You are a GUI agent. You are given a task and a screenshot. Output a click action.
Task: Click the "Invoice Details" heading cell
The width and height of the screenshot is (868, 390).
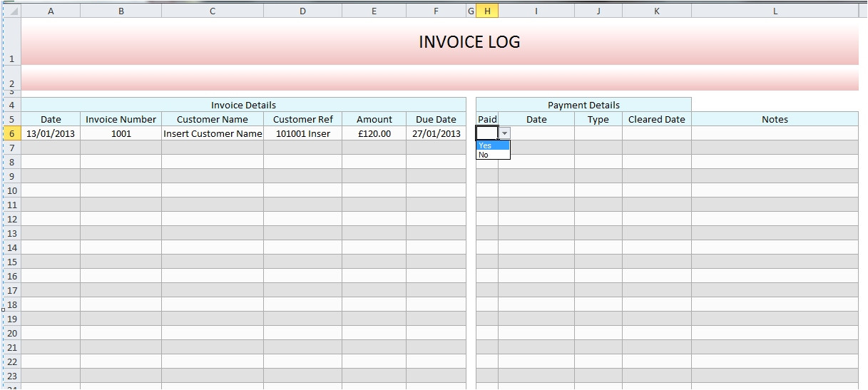click(x=243, y=105)
